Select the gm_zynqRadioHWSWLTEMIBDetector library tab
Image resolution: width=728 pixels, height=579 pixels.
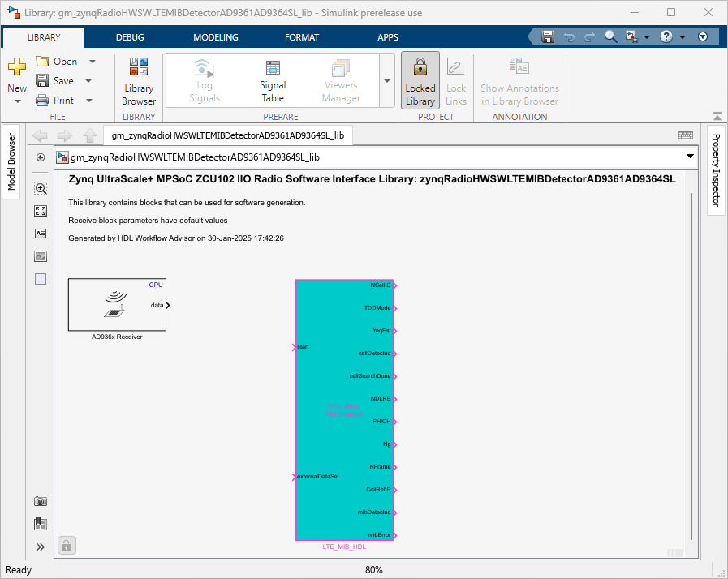[x=228, y=135]
